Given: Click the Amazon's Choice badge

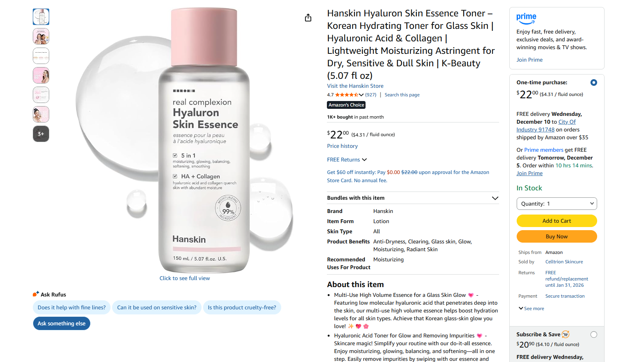Looking at the screenshot, I should point(346,105).
